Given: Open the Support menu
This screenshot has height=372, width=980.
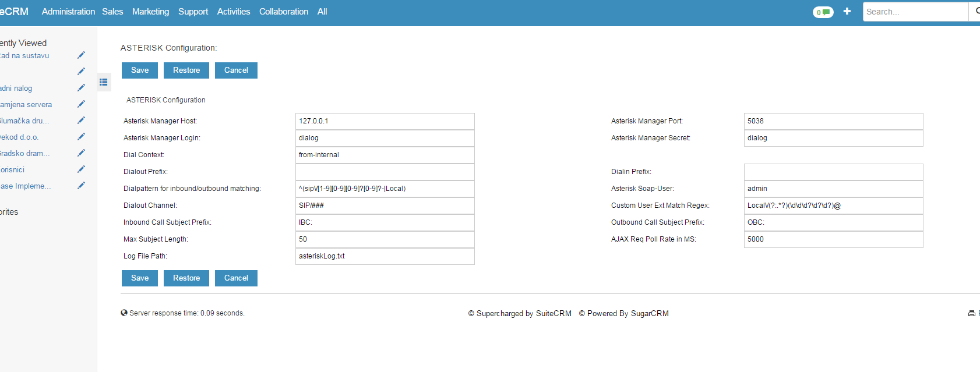Looking at the screenshot, I should tap(193, 12).
